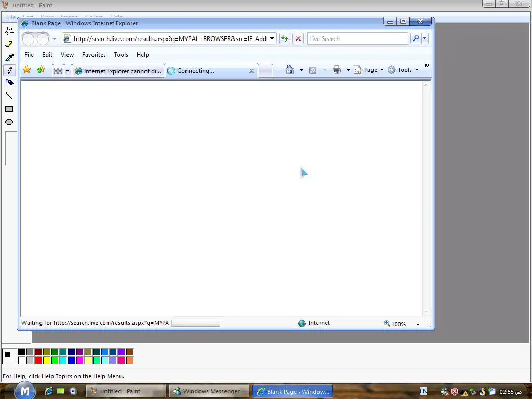532x399 pixels.
Task: Open the Help menu in Internet Explorer
Action: [143, 55]
